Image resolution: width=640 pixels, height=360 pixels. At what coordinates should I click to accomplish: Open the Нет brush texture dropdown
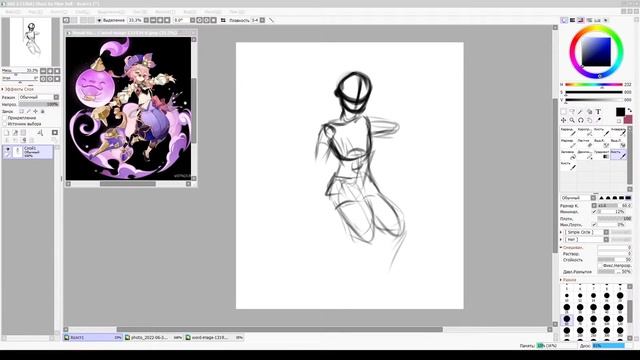606,240
